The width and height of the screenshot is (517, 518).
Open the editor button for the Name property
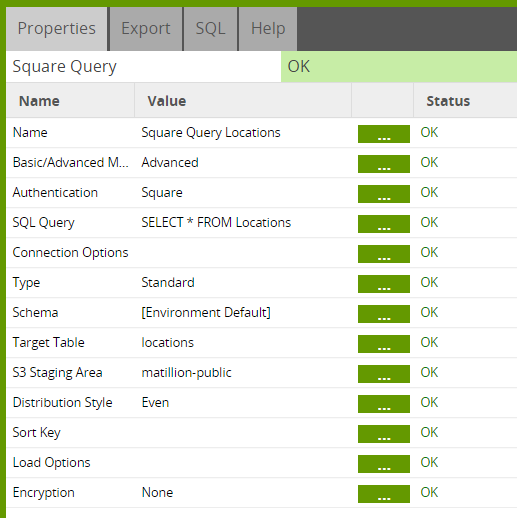click(384, 134)
